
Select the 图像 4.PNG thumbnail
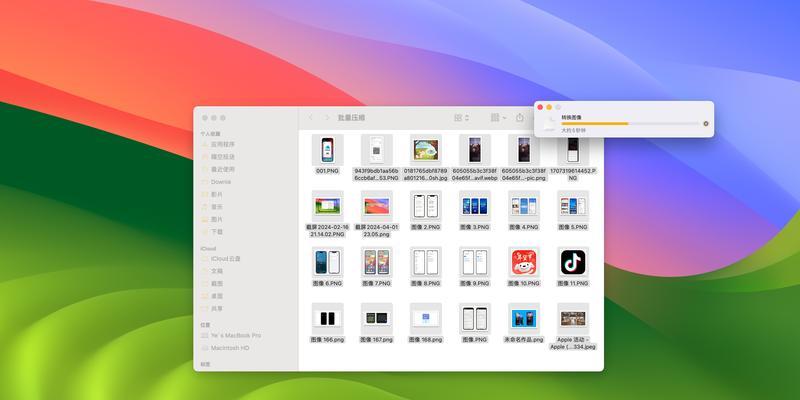[524, 206]
